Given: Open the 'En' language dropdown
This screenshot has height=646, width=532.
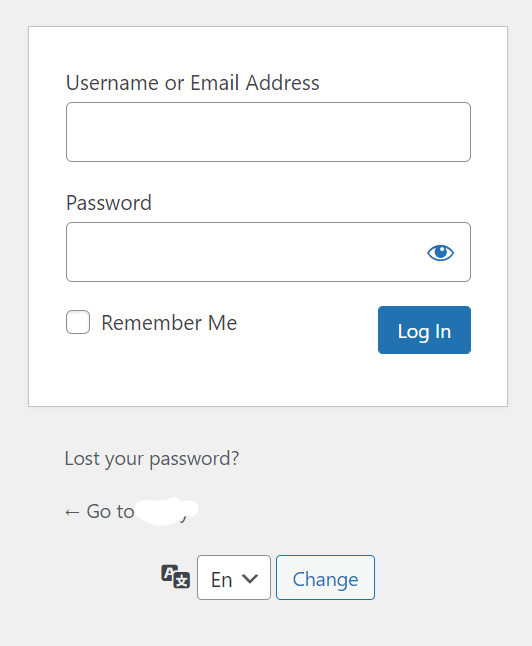Looking at the screenshot, I should (x=234, y=577).
